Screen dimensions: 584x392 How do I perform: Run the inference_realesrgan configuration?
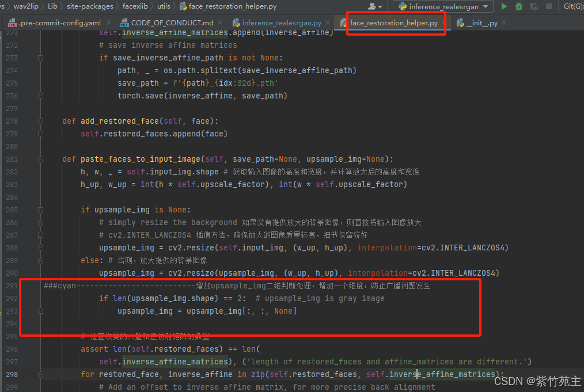(504, 6)
